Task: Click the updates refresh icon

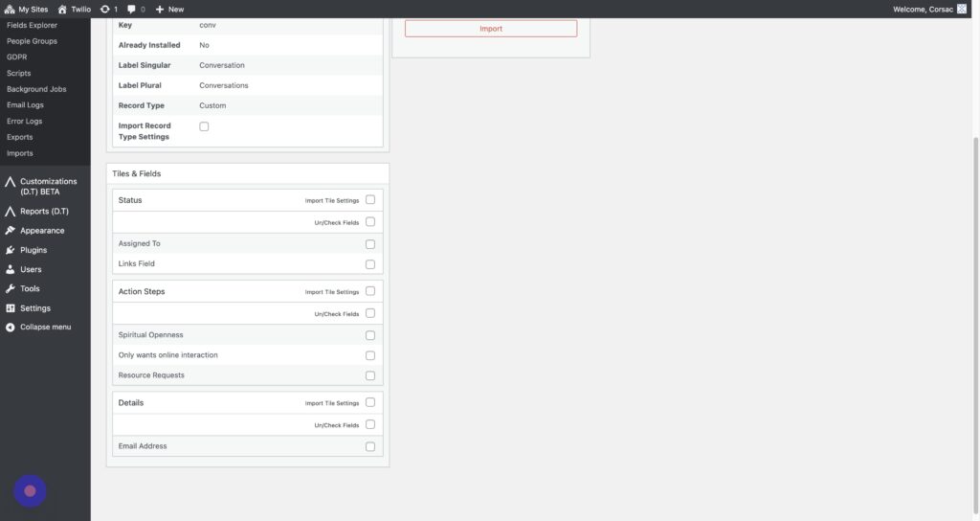Action: 105,9
